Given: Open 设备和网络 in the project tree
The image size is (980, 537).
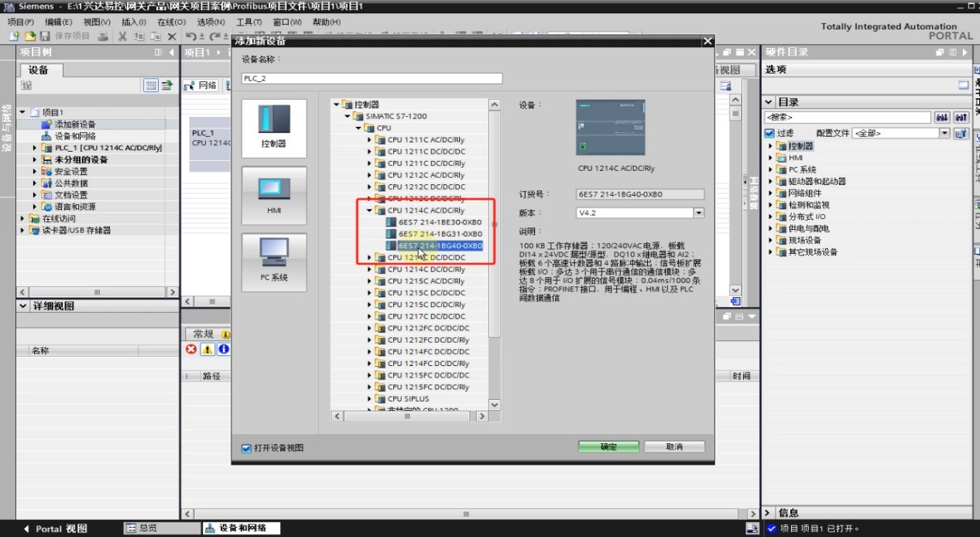Looking at the screenshot, I should tap(75, 136).
